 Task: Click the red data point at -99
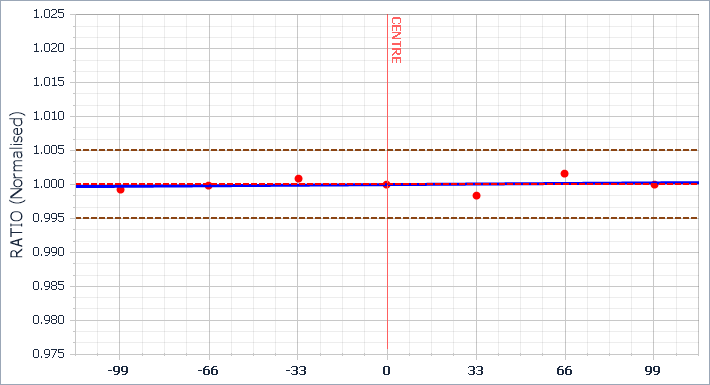[120, 189]
